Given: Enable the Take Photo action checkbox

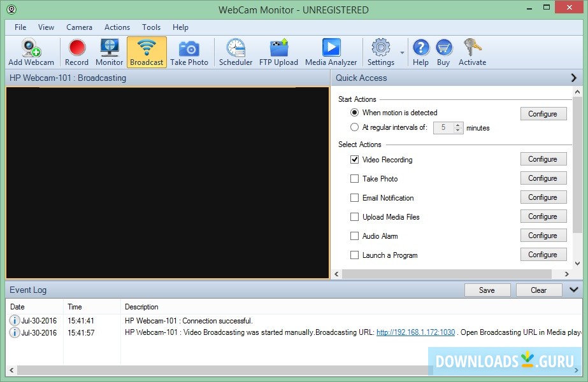Looking at the screenshot, I should coord(355,179).
